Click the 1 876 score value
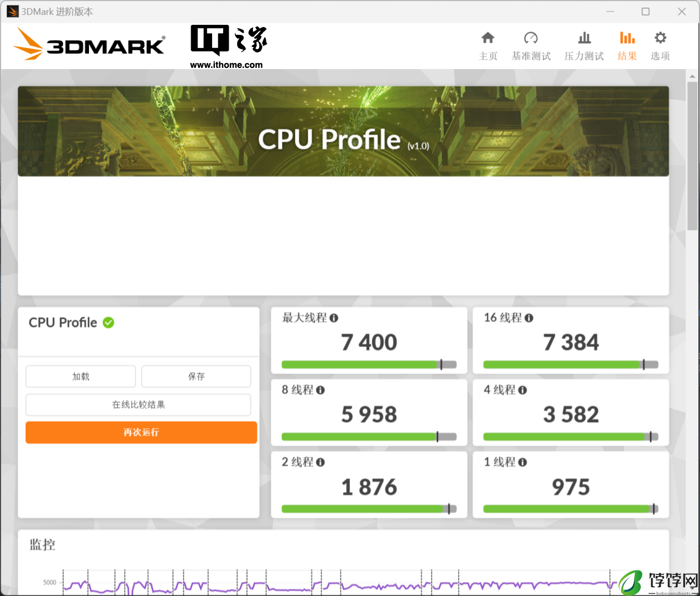Image resolution: width=700 pixels, height=596 pixels. (x=369, y=487)
